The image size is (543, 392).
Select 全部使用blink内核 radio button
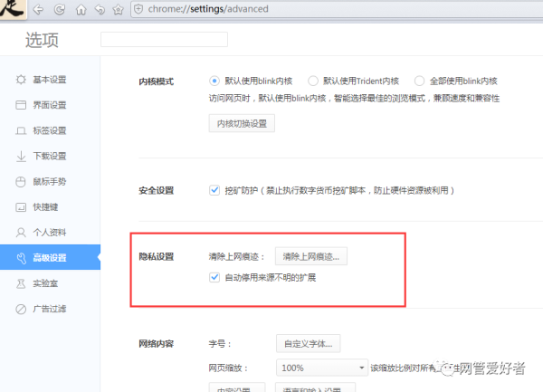(x=421, y=81)
